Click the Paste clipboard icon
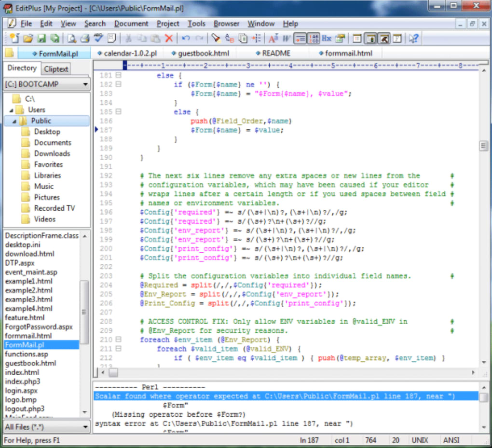 click(x=156, y=38)
